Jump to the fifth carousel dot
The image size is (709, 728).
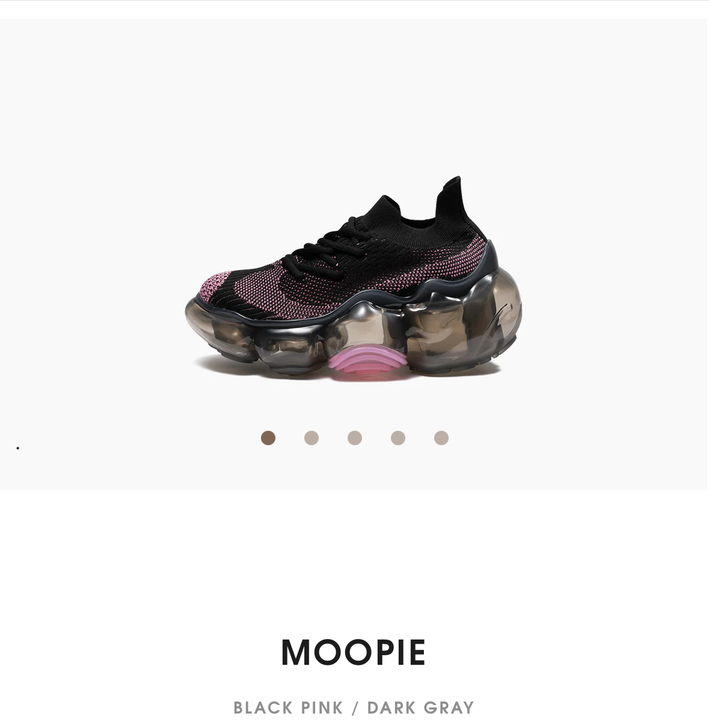click(x=441, y=438)
